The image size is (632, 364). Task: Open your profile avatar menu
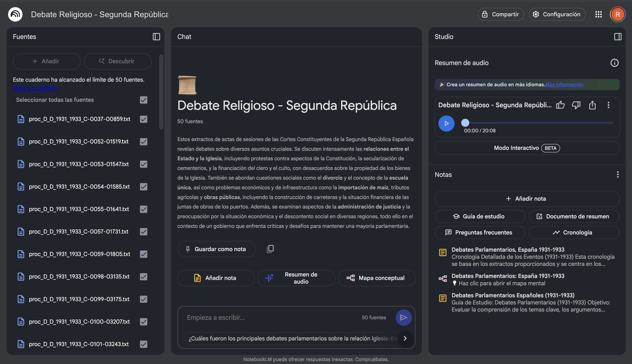pos(618,14)
